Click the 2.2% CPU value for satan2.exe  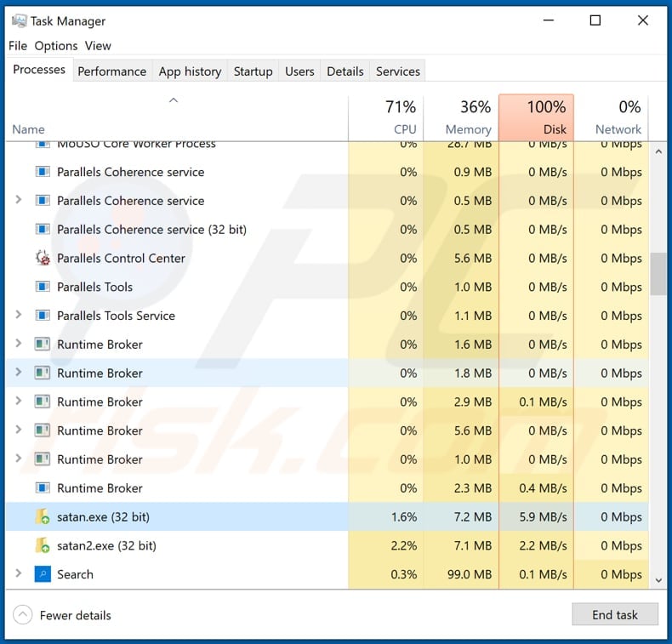404,545
